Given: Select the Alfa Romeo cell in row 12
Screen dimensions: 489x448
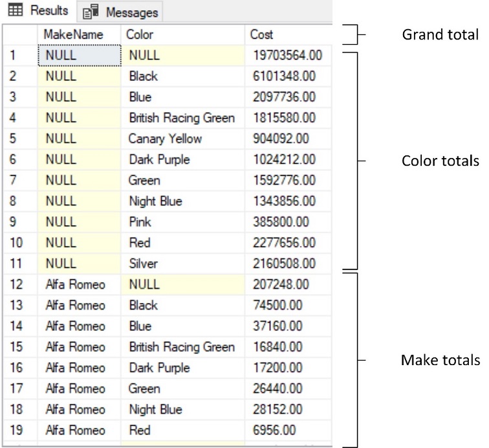Looking at the screenshot, I should pyautogui.click(x=76, y=284).
